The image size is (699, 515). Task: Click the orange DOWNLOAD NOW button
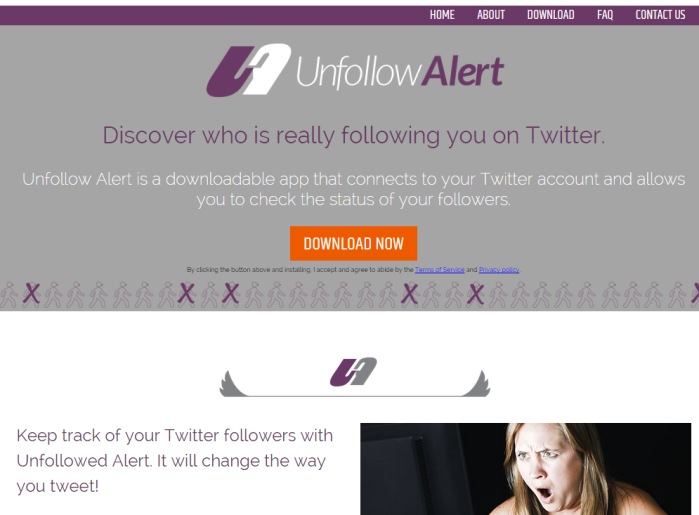354,243
